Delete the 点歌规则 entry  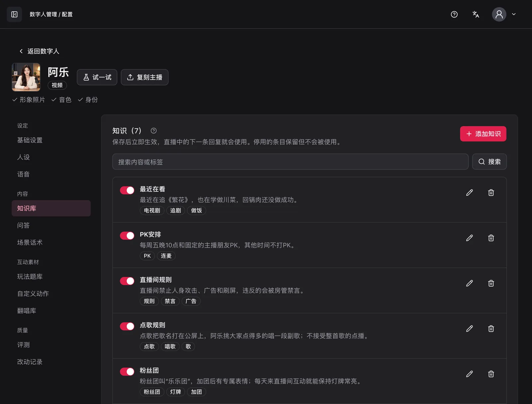point(491,329)
